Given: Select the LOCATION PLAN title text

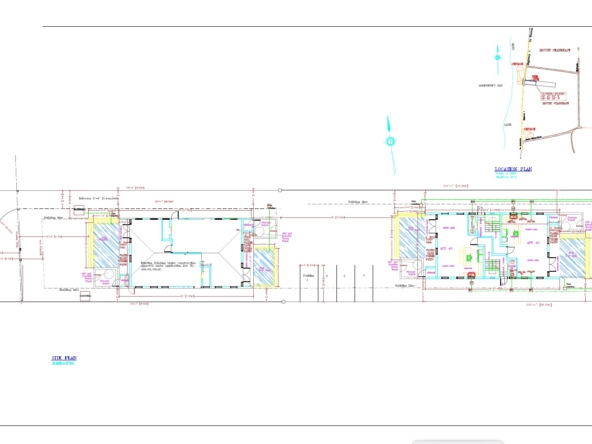Looking at the screenshot, I should point(513,169).
